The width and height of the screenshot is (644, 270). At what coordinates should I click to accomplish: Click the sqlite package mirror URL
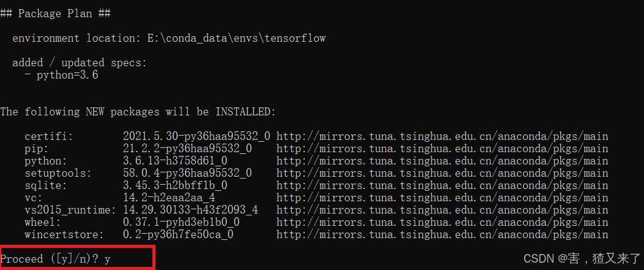(442, 185)
